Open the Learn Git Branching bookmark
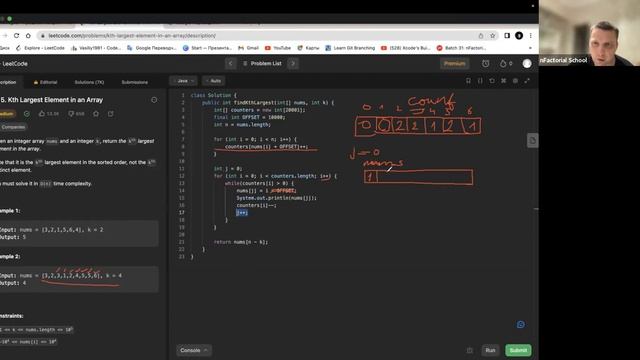Image resolution: width=640 pixels, height=360 pixels. [x=350, y=48]
